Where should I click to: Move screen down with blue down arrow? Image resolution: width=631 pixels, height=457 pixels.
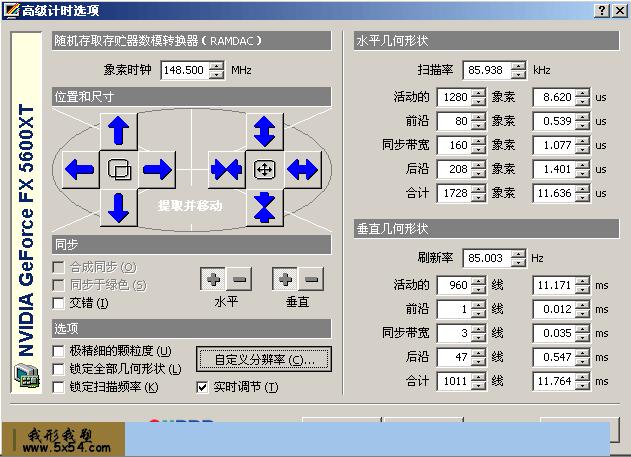coord(119,208)
